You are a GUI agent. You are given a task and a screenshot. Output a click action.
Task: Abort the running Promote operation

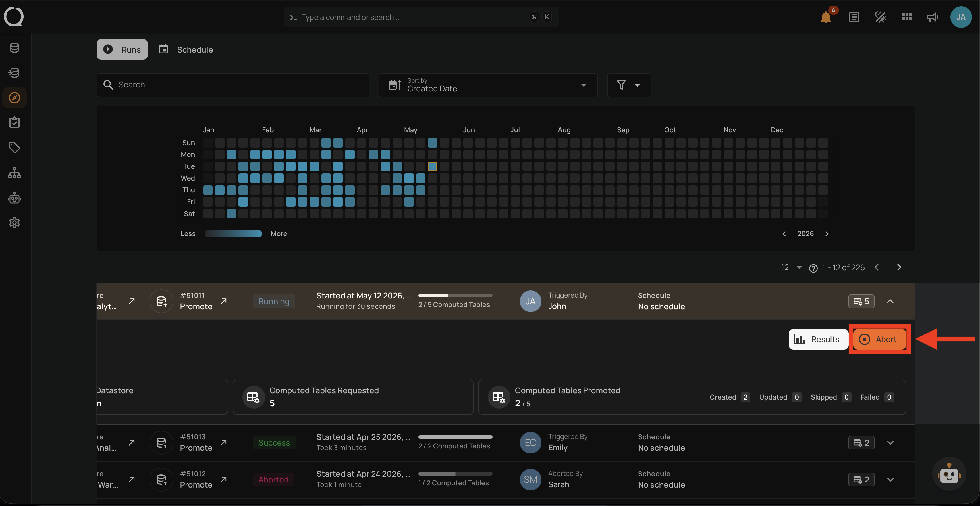pos(879,340)
